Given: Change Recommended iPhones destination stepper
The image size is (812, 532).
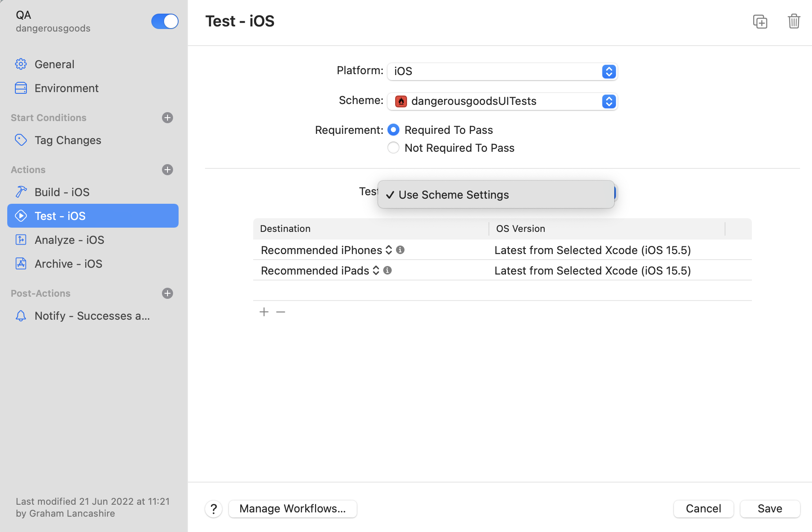Looking at the screenshot, I should pyautogui.click(x=389, y=250).
